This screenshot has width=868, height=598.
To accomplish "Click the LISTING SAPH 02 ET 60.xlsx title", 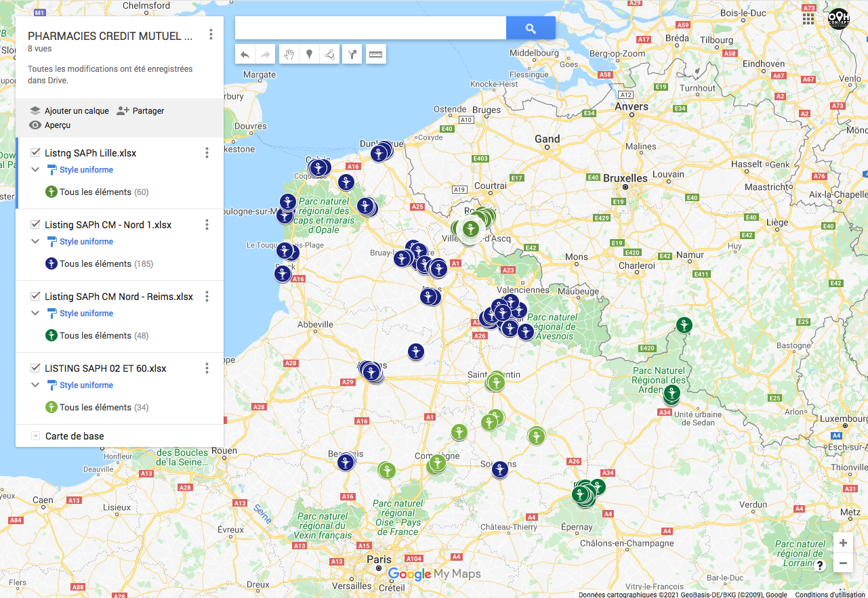I will [x=106, y=368].
